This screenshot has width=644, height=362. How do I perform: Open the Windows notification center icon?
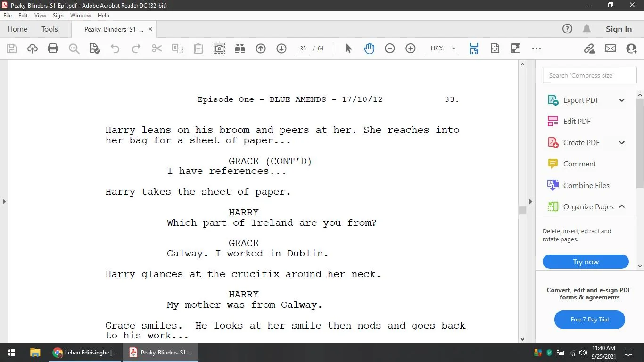pos(628,353)
